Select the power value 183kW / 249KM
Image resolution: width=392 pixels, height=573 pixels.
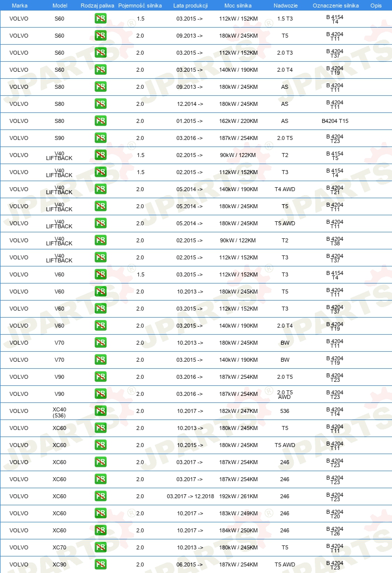[x=238, y=513]
